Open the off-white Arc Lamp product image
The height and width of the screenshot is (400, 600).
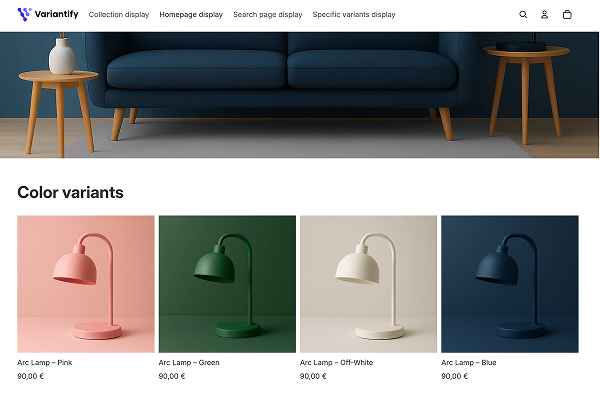(368, 284)
